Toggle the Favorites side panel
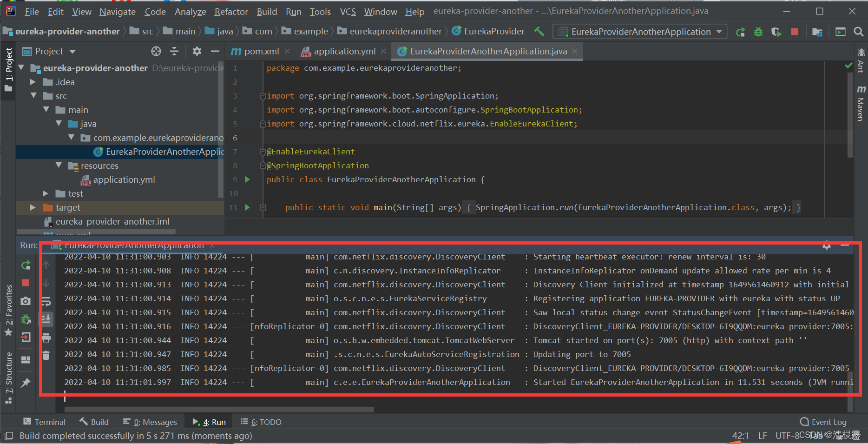 tap(8, 310)
